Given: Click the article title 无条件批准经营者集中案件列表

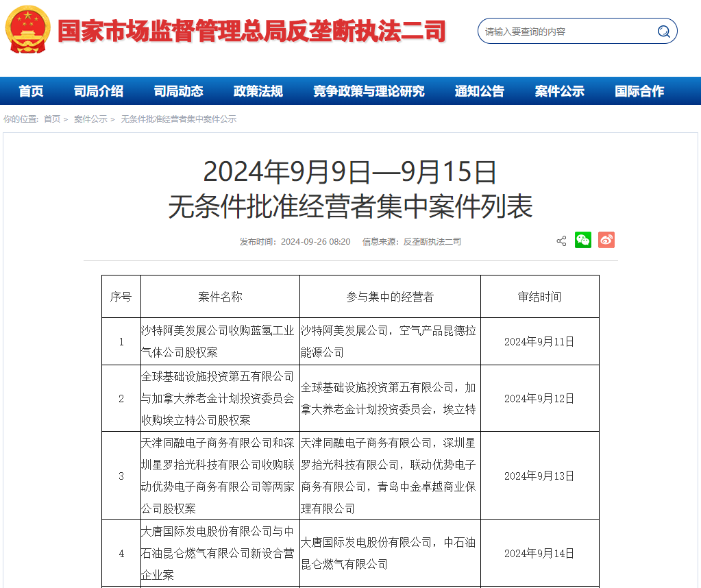Looking at the screenshot, I should (350, 206).
